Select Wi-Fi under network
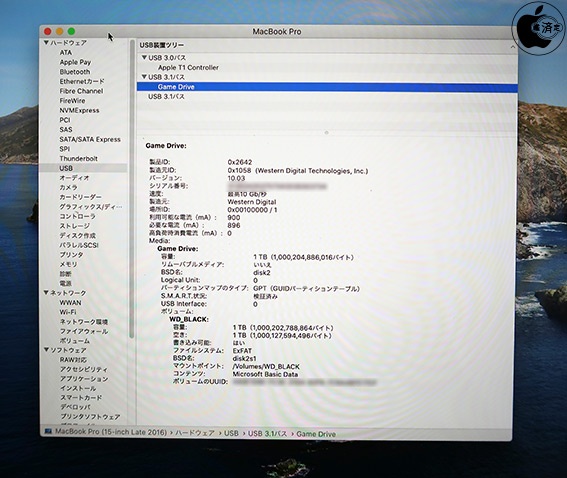 [68, 312]
